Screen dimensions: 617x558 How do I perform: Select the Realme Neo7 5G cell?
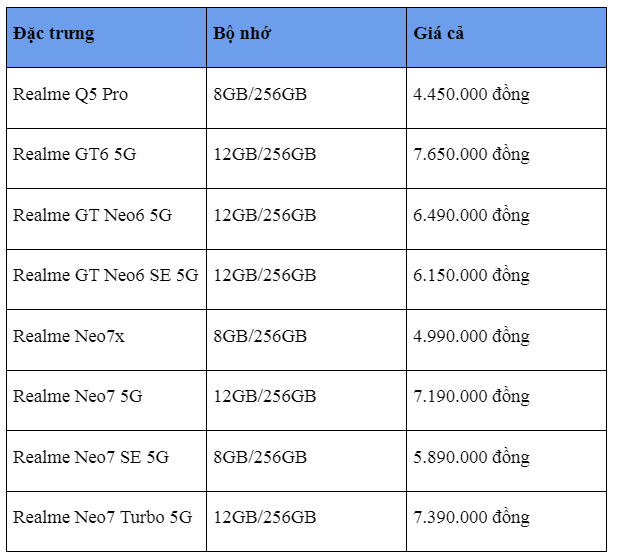tap(77, 397)
